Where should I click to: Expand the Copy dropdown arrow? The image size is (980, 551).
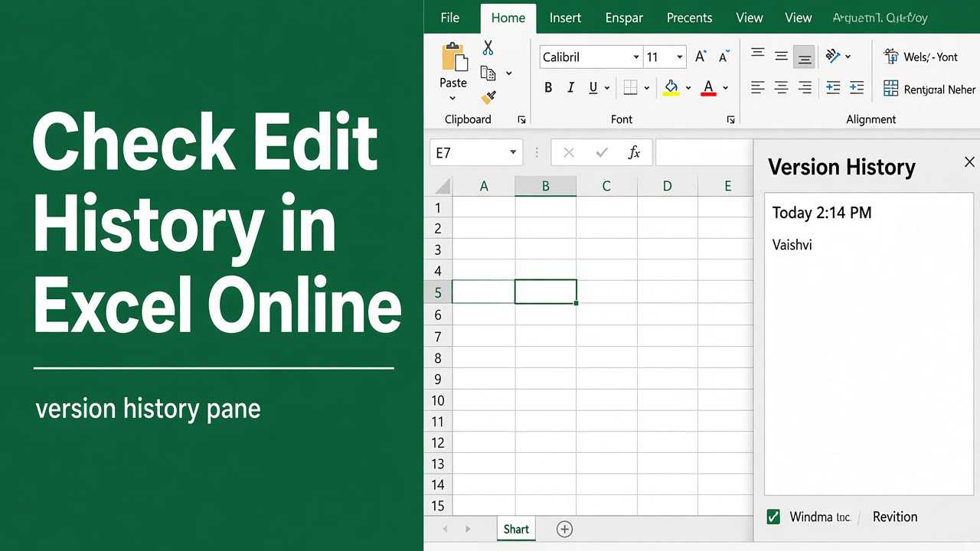click(508, 73)
